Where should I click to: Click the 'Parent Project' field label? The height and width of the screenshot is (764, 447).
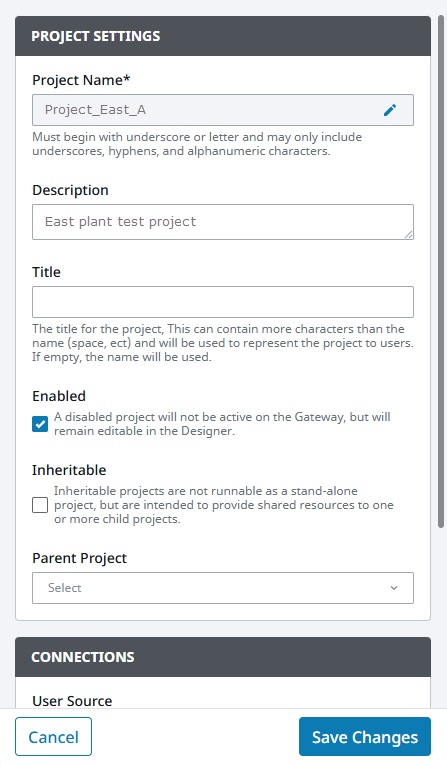tap(79, 558)
